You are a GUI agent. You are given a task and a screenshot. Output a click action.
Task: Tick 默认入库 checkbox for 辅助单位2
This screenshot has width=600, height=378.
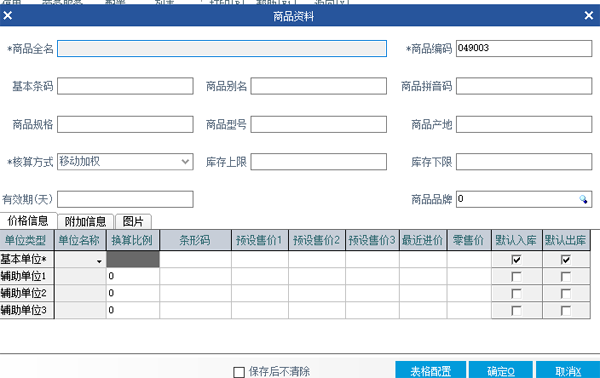tap(516, 293)
